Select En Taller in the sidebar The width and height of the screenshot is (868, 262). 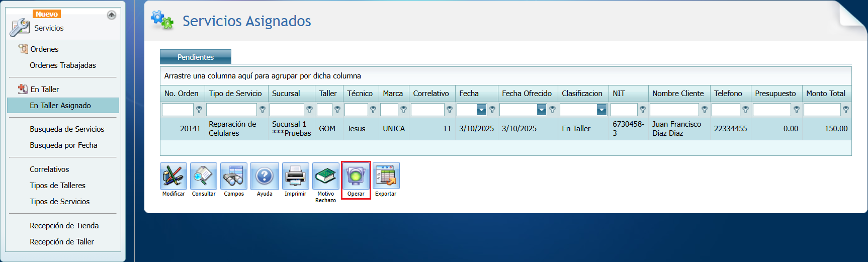click(45, 89)
